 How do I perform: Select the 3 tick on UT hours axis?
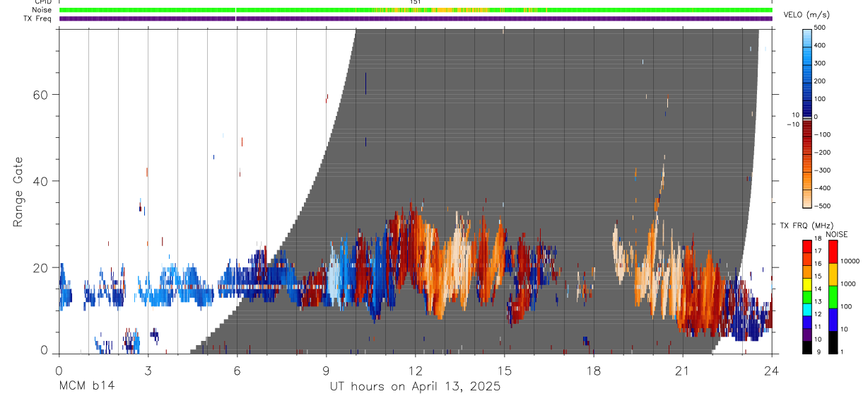point(148,370)
